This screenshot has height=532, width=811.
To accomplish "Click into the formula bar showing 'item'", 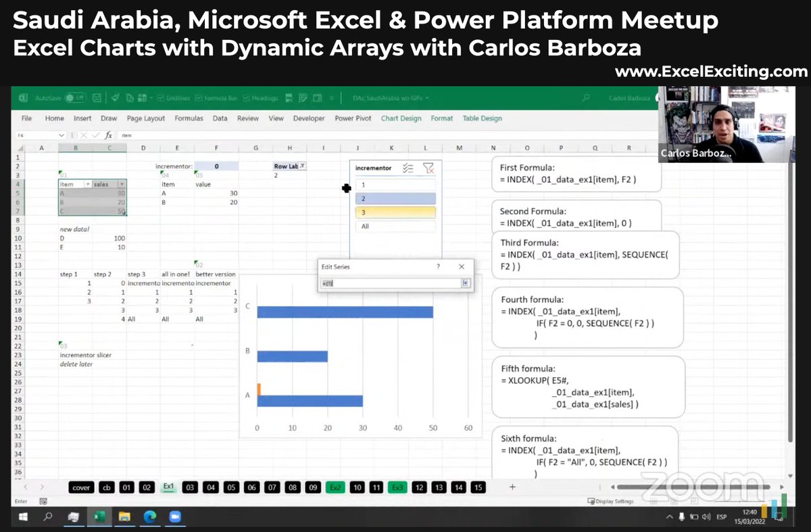I will (x=385, y=135).
